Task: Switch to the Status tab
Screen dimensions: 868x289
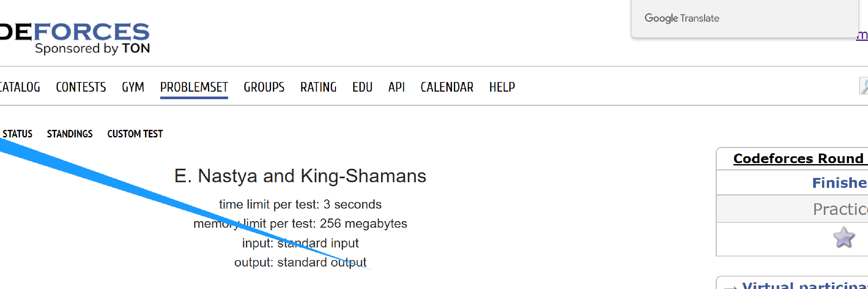Action: tap(17, 134)
